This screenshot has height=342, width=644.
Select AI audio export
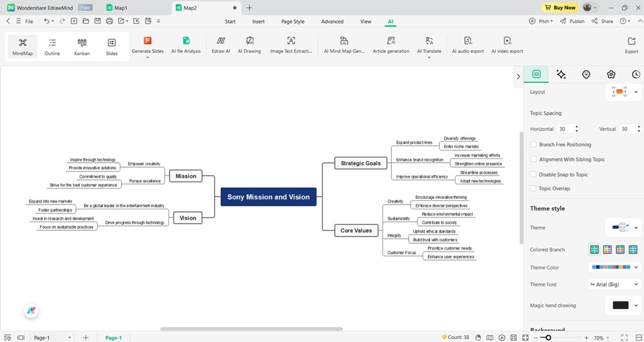(x=468, y=45)
